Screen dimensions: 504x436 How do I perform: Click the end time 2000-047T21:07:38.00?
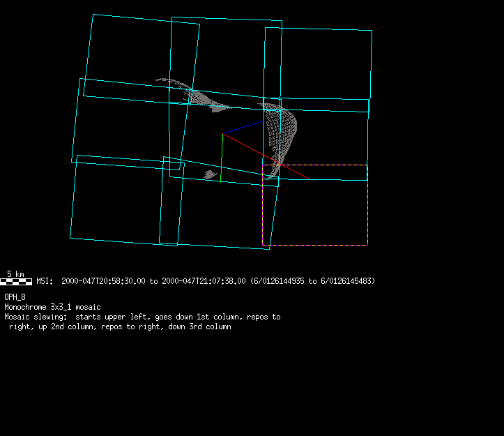204,281
